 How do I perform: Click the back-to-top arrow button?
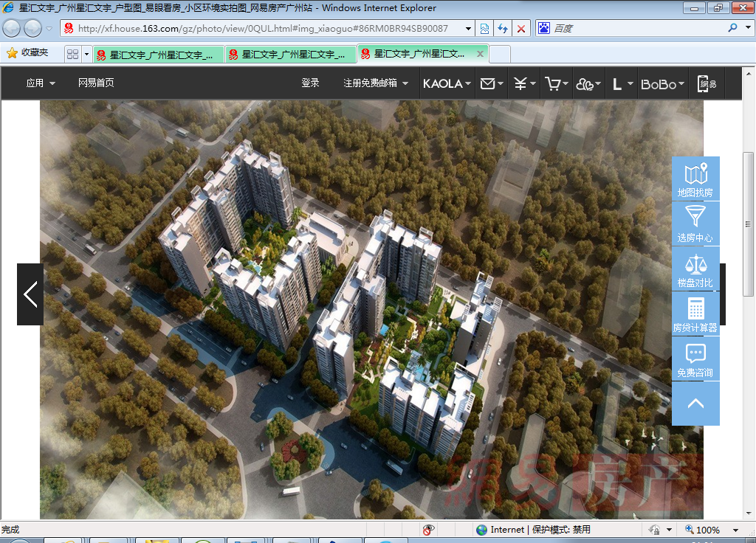(695, 404)
